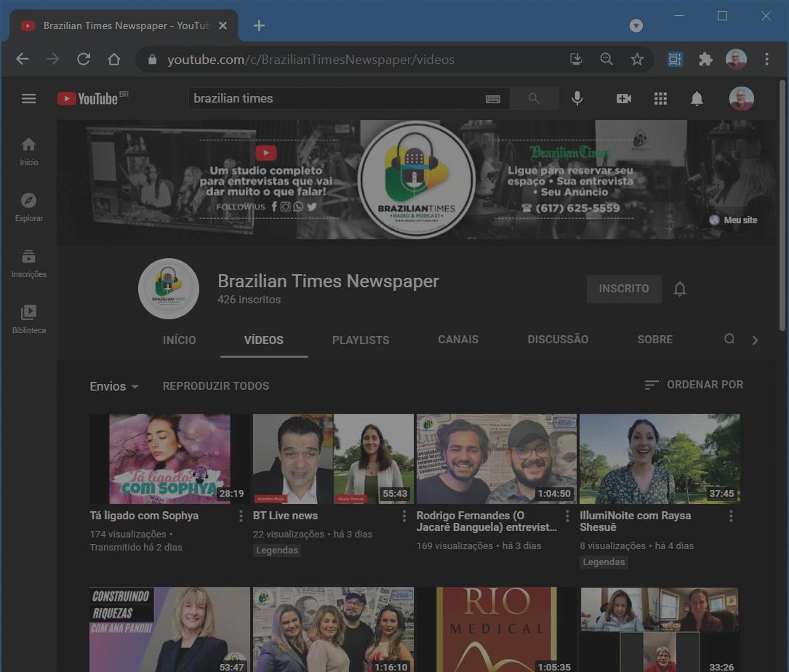Screen dimensions: 789x672
Task: Expand the Envios dropdown filter
Action: pos(114,386)
